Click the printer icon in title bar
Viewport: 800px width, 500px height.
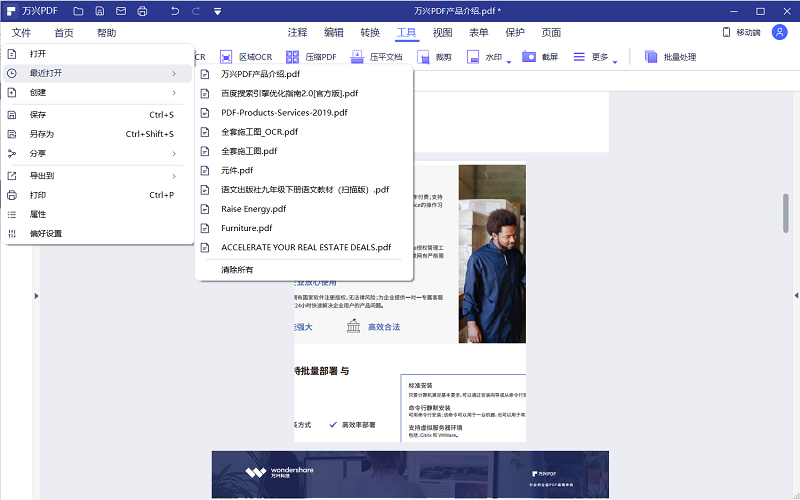click(x=142, y=11)
